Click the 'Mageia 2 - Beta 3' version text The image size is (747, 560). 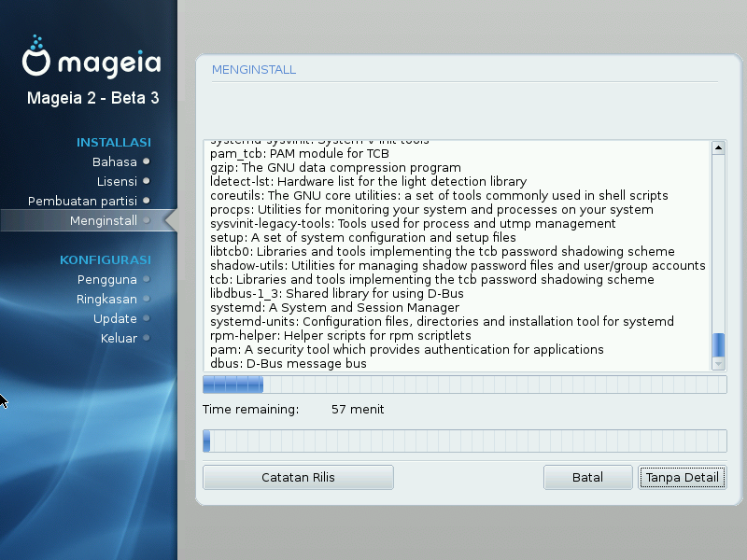[92, 98]
